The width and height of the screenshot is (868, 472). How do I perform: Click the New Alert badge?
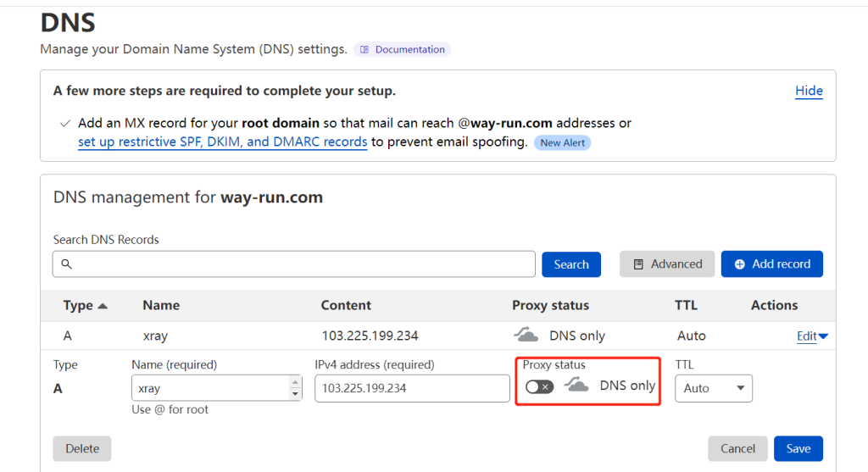tap(562, 142)
